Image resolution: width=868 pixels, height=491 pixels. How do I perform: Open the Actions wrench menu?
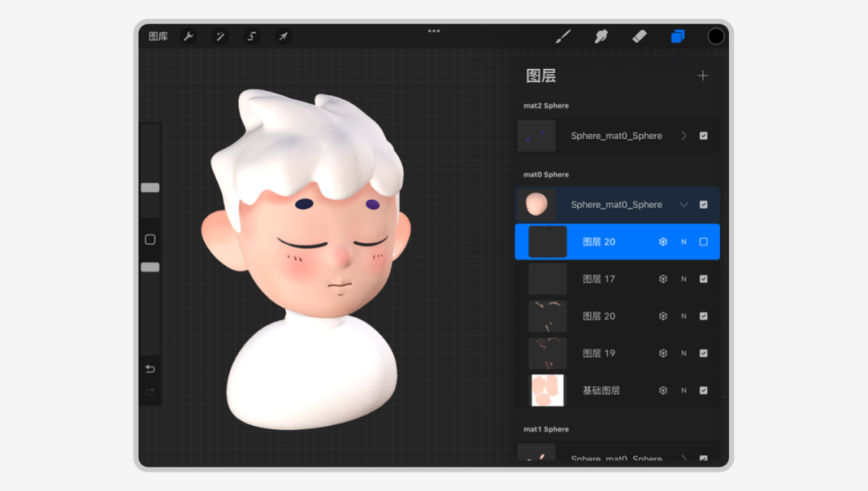188,36
